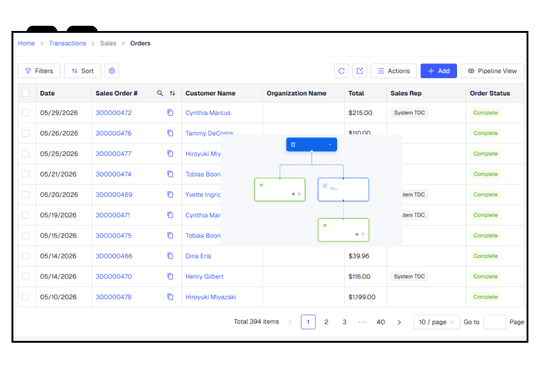Screen dimensions: 540x384
Task: Check the row for order 300000469
Action: 25,195
